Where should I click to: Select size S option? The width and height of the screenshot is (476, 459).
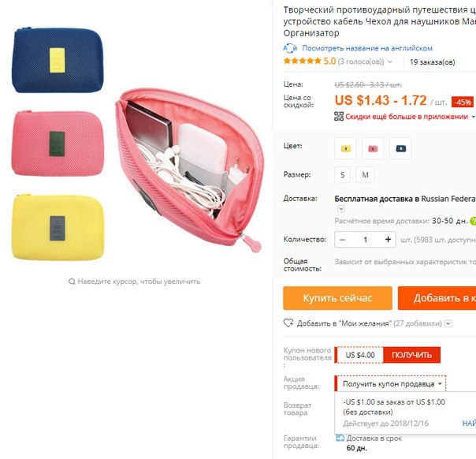coord(342,174)
